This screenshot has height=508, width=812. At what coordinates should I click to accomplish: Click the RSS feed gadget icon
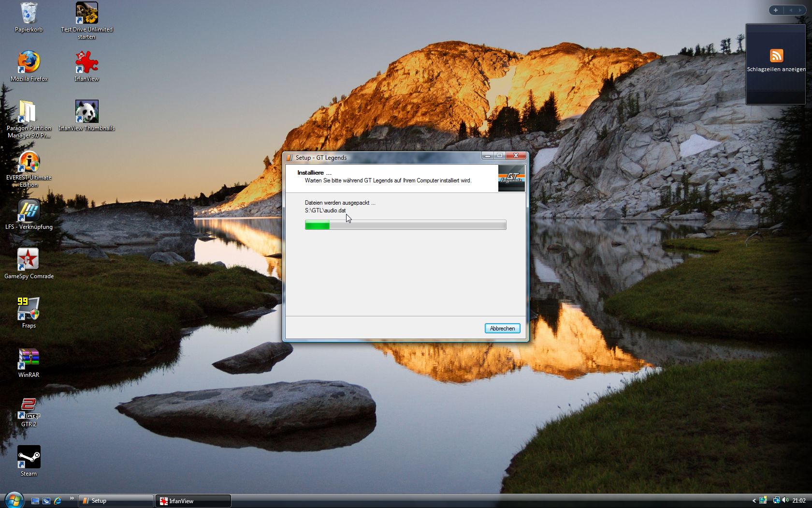(776, 56)
